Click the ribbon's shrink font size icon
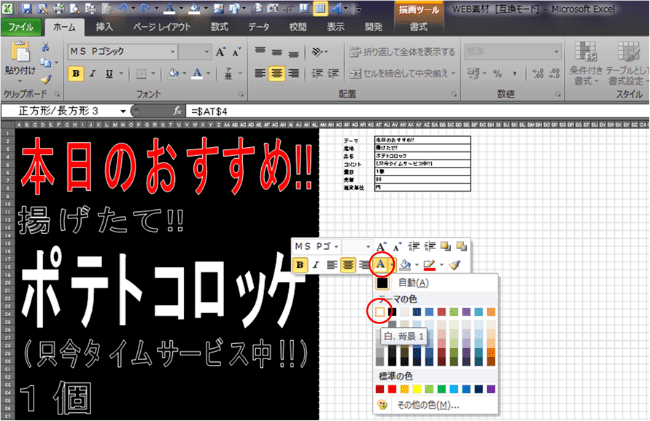The width and height of the screenshot is (650, 421). pyautogui.click(x=236, y=52)
